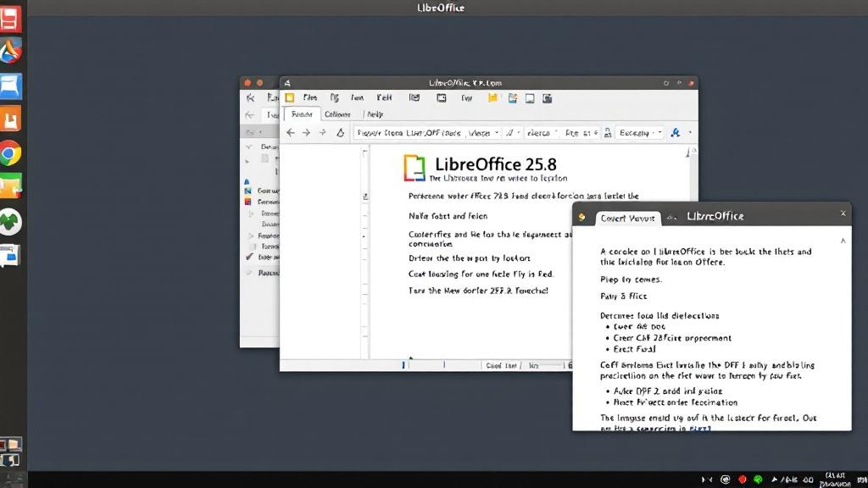The width and height of the screenshot is (868, 488).
Task: Open the fourth text menu before the camera icon
Action: tap(384, 97)
